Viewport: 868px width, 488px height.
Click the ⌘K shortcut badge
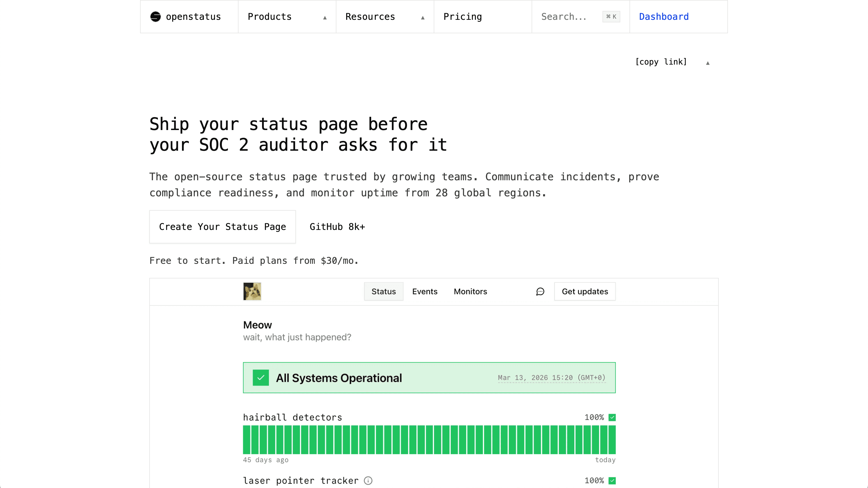coord(611,17)
